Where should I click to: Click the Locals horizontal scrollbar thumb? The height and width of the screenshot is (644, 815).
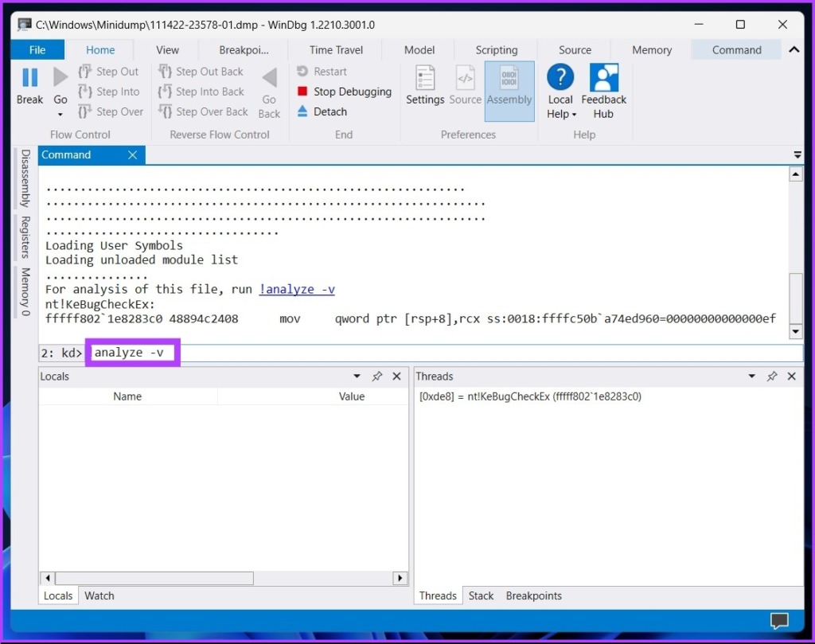(154, 578)
